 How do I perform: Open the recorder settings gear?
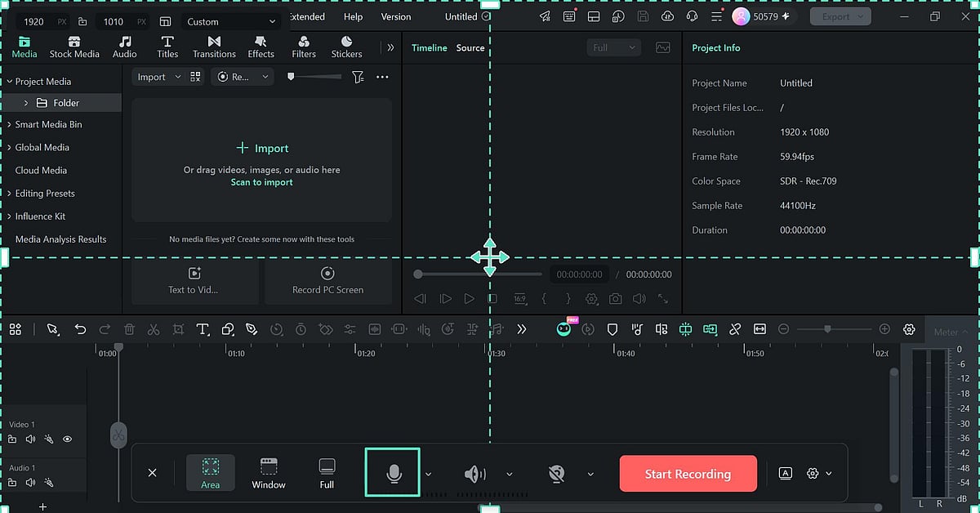812,473
